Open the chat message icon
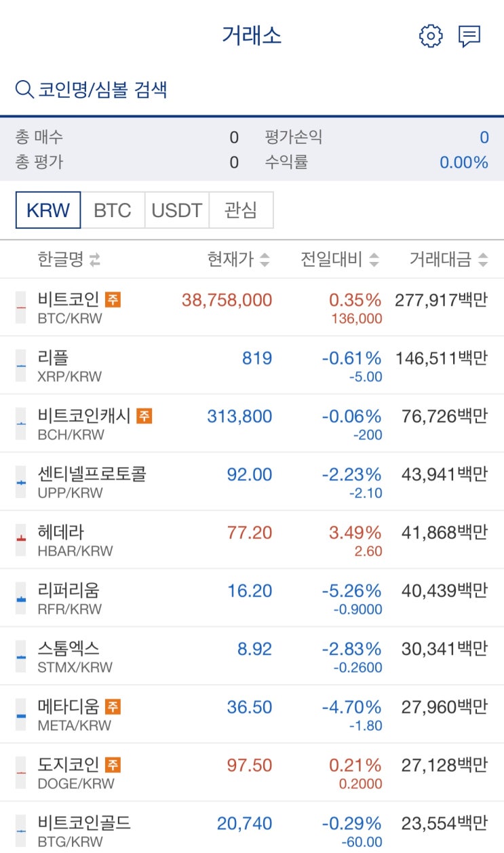This screenshot has width=504, height=853. pos(469,36)
